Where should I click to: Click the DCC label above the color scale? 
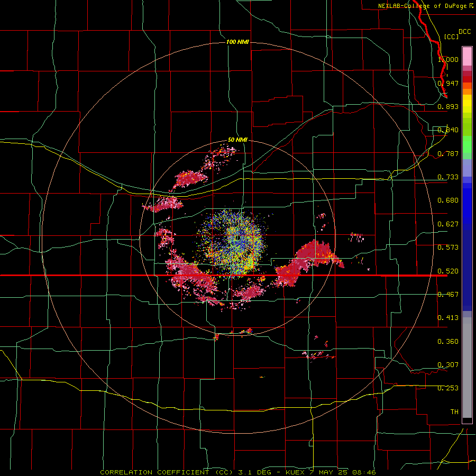click(464, 32)
